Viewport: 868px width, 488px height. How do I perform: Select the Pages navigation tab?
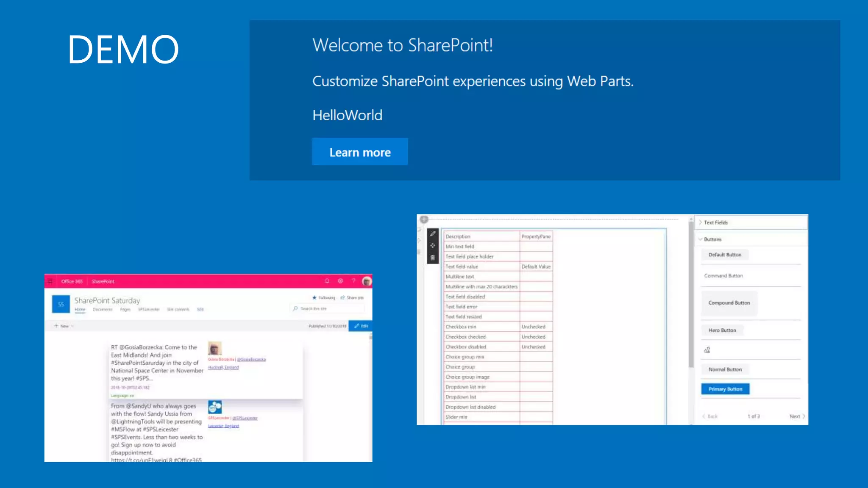point(125,310)
